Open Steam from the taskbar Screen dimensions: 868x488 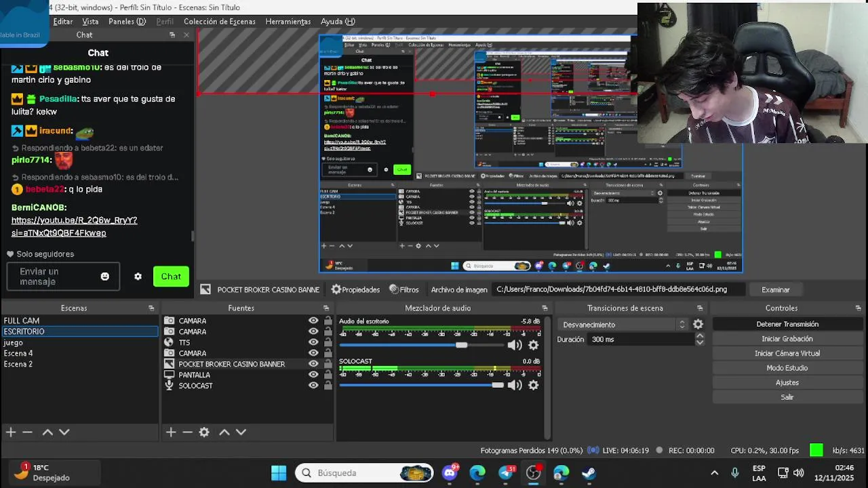(589, 472)
